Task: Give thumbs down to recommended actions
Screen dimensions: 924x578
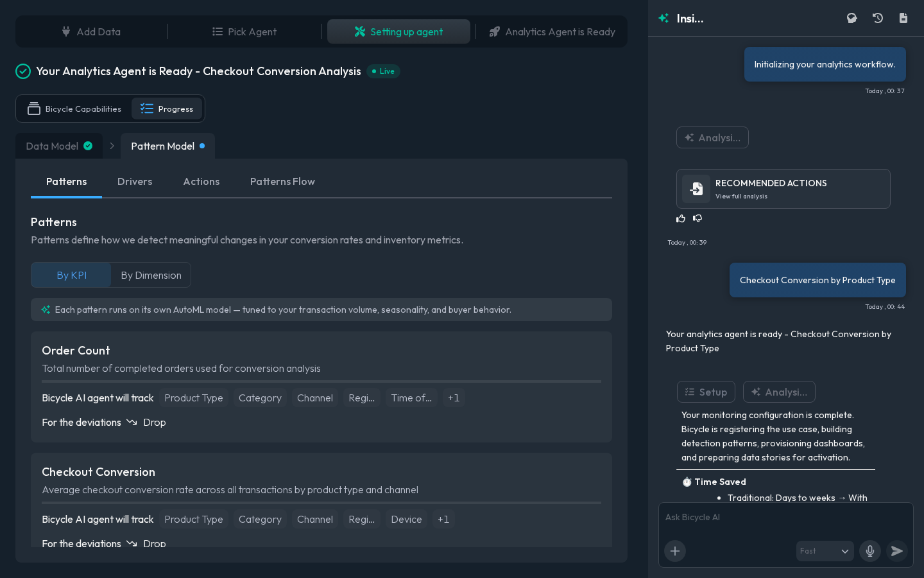Action: tap(697, 218)
